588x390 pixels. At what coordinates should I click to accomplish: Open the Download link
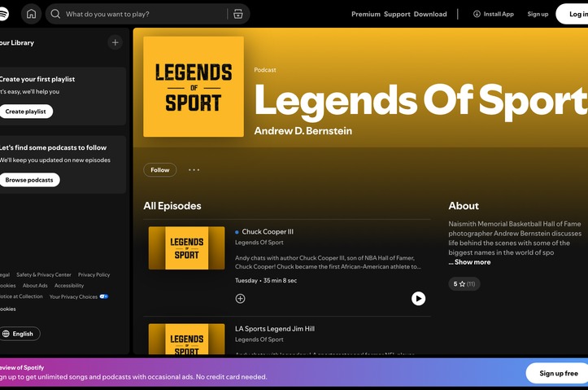430,14
